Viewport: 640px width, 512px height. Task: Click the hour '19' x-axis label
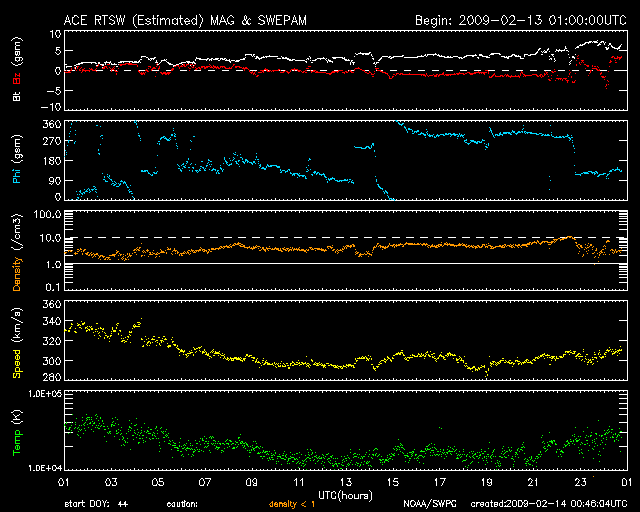coord(487,483)
